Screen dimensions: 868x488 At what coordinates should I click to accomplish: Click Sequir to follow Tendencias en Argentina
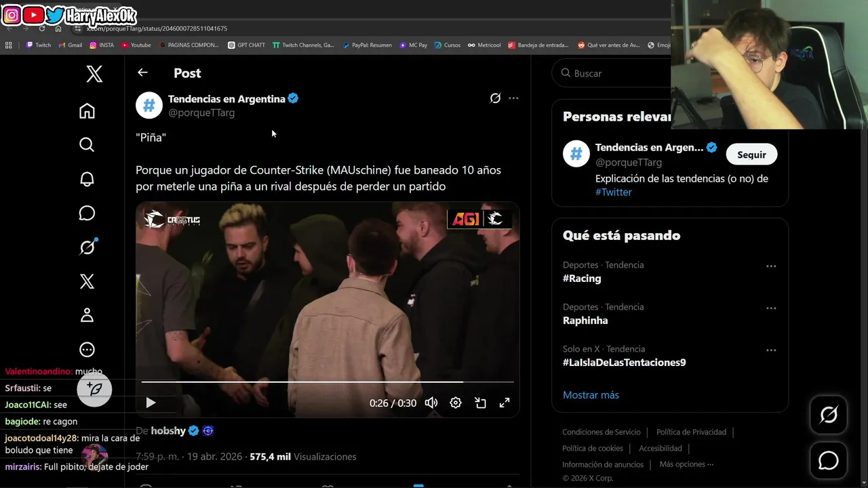click(x=751, y=155)
